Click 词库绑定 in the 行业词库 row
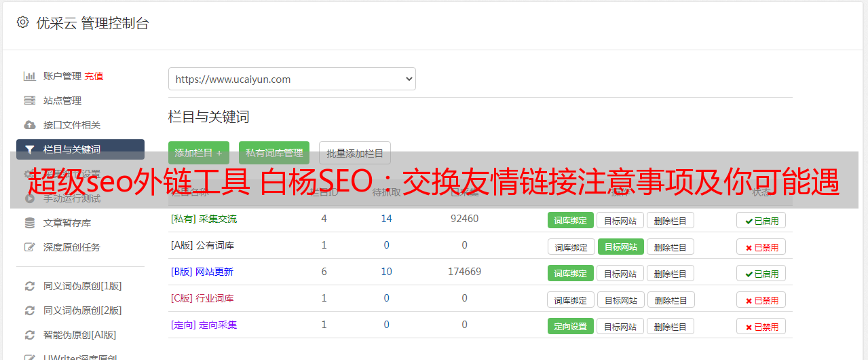The height and width of the screenshot is (360, 868). 571,300
